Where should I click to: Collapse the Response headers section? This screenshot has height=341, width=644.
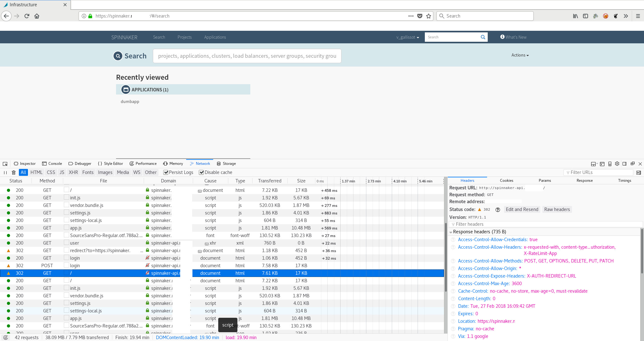pyautogui.click(x=451, y=232)
